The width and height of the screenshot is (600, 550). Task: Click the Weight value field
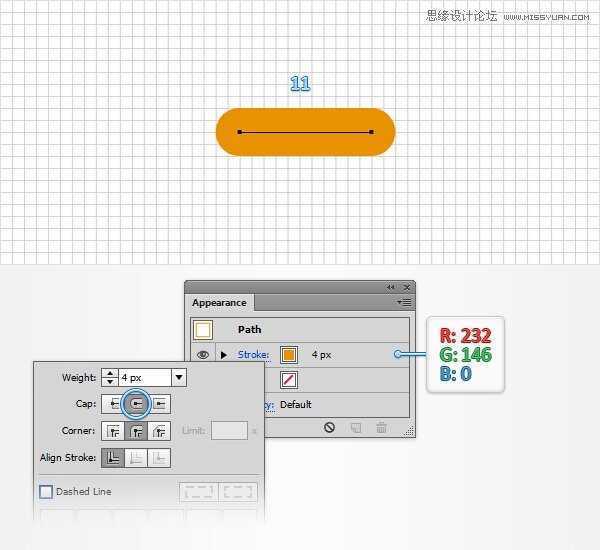coord(145,377)
